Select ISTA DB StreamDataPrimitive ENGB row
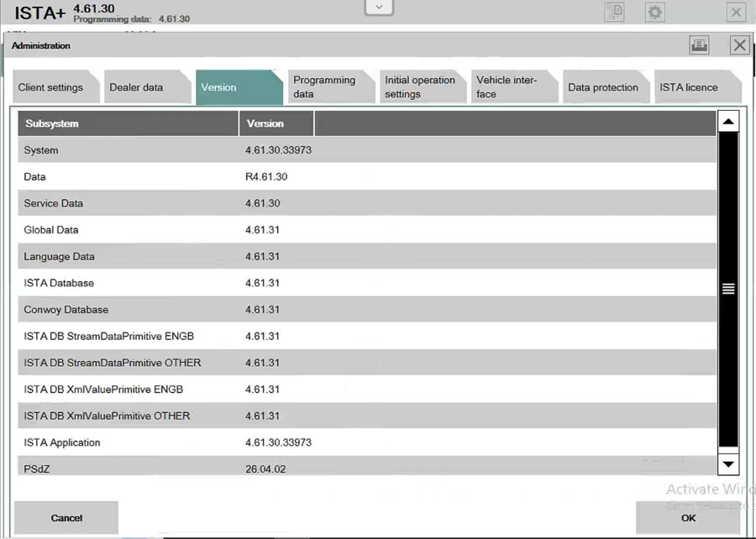Image resolution: width=756 pixels, height=539 pixels. (367, 336)
